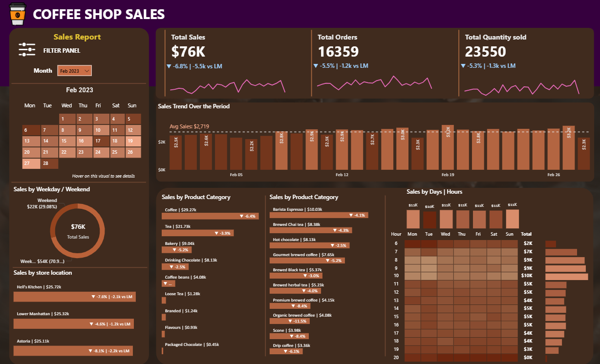Click the Feb 05 axis label

pos(236,175)
